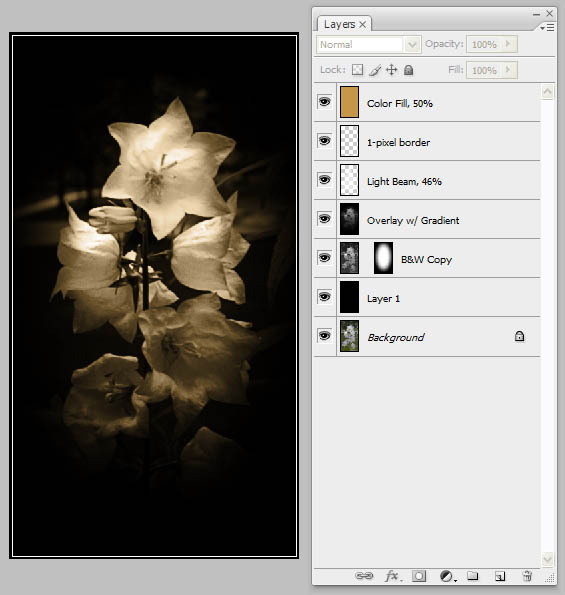
Task: Click scroll down arrow in Layers panel
Action: click(x=548, y=559)
